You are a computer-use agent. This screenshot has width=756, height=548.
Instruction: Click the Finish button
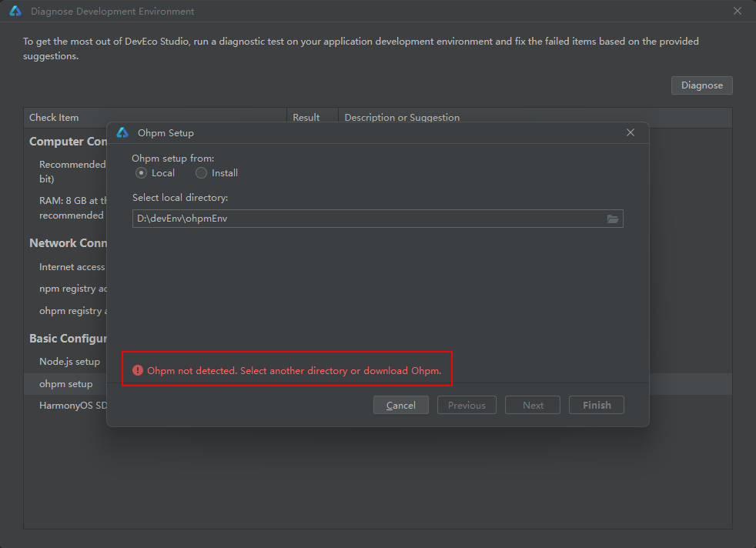[x=597, y=406]
